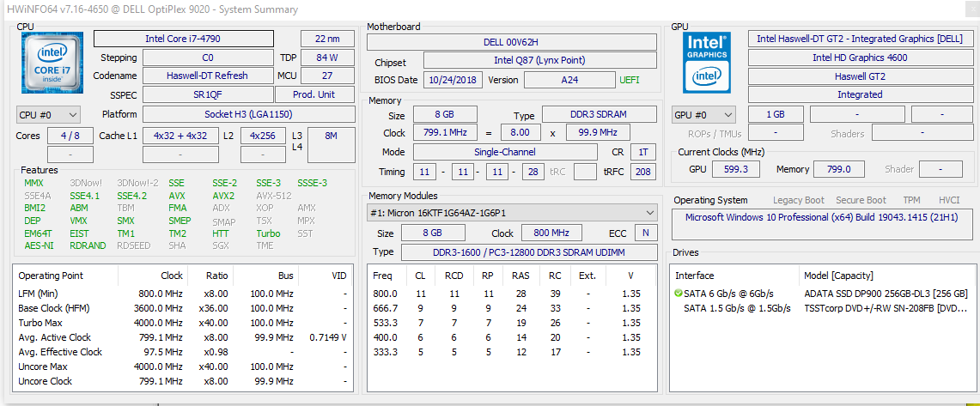
Task: Click the Secure Boot indicator
Action: [861, 200]
